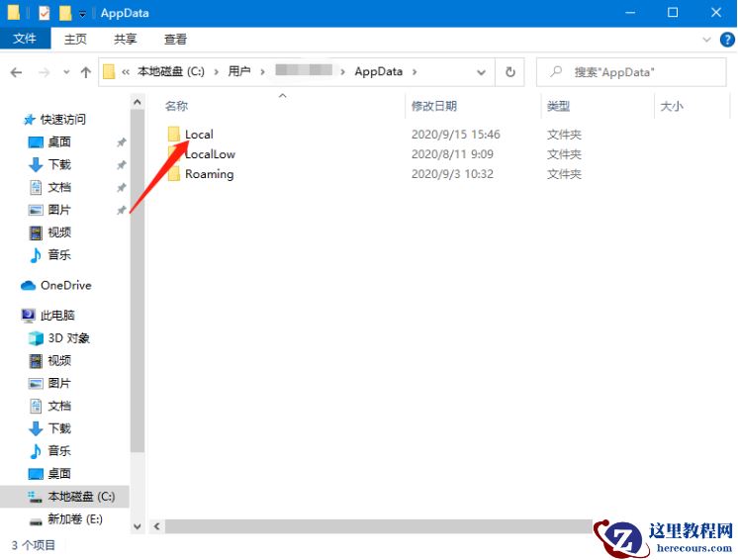Open the address bar history dropdown
Screen dimensions: 738x560
(481, 72)
